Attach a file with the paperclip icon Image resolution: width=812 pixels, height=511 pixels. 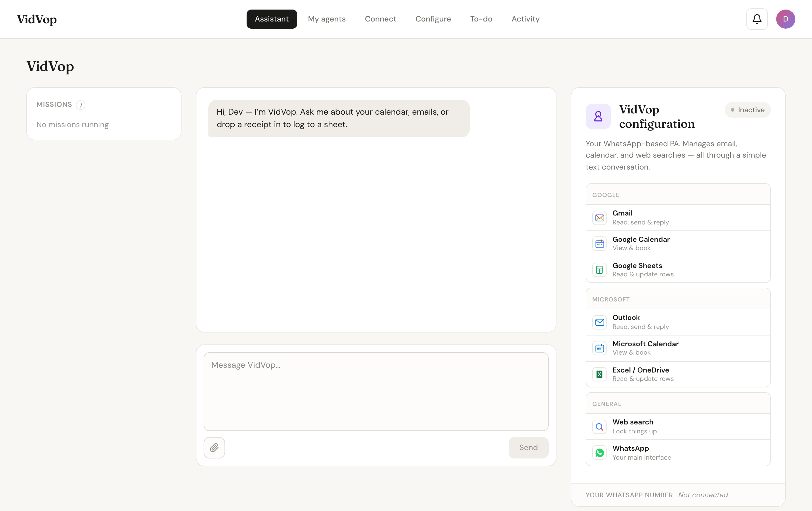click(214, 447)
